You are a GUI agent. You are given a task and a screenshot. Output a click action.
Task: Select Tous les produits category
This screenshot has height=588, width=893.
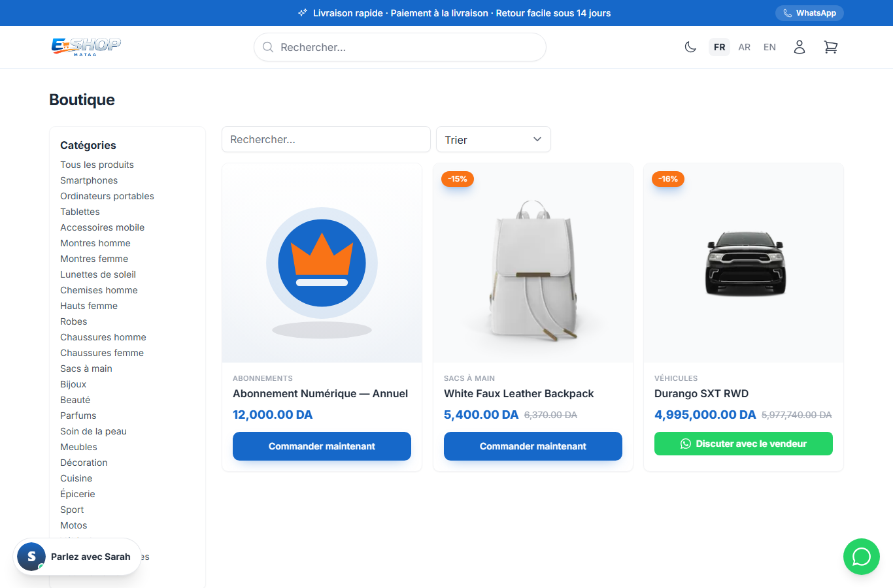97,165
